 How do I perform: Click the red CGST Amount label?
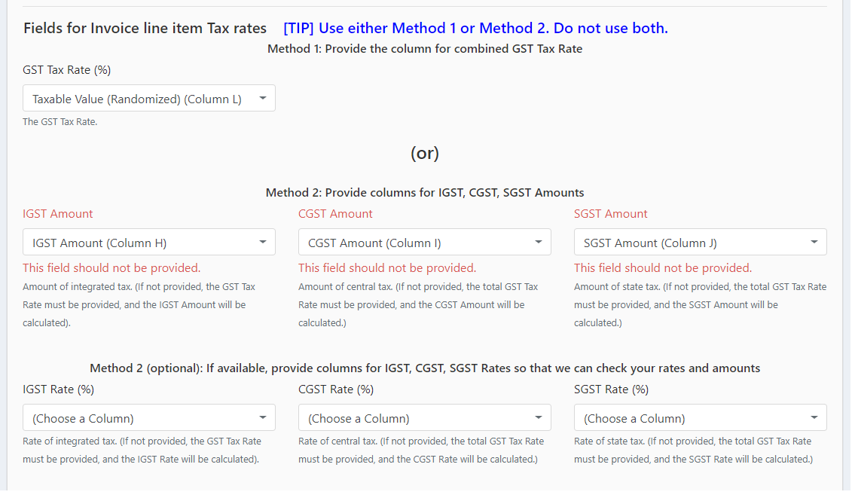335,214
